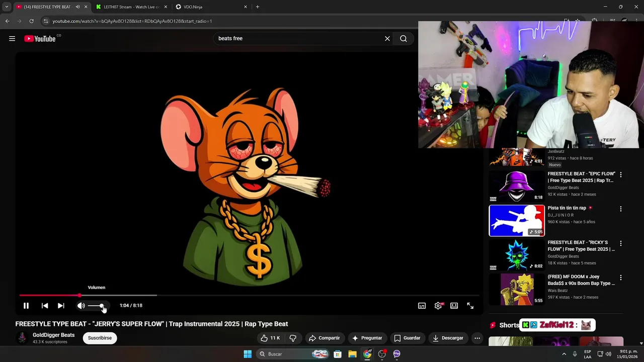Open GoldDigger Beats channel avatar
644x362 pixels.
pos(22,338)
